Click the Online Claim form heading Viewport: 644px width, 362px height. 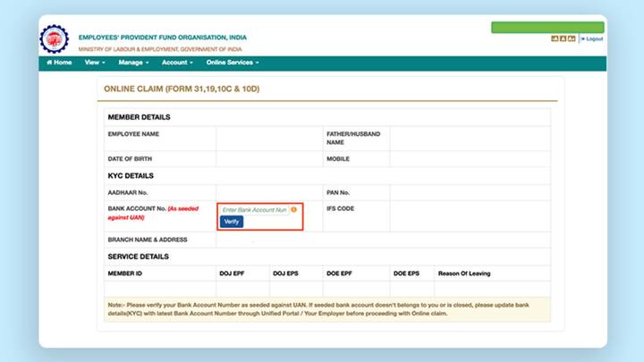pyautogui.click(x=182, y=89)
